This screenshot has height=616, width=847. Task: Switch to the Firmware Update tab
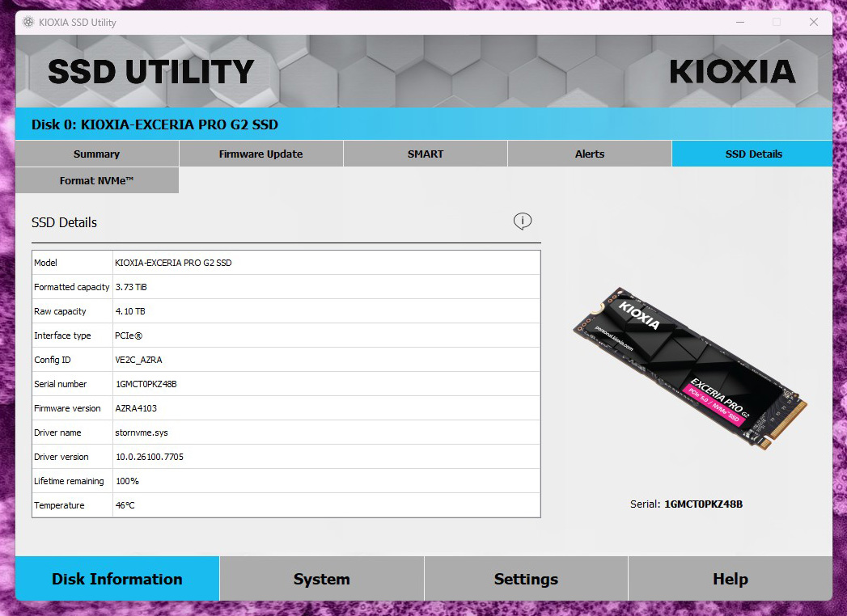pyautogui.click(x=261, y=154)
